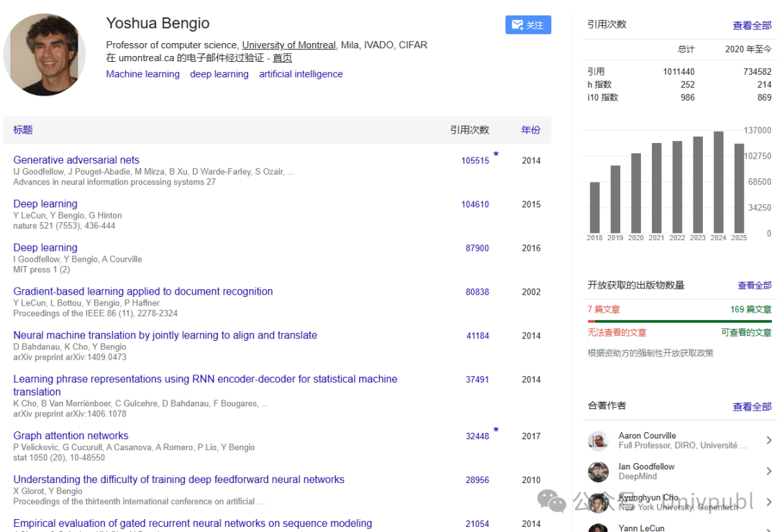Open Ian Goodfellow's co-author avatar
Viewport: 777px width, 532px height.
point(598,472)
